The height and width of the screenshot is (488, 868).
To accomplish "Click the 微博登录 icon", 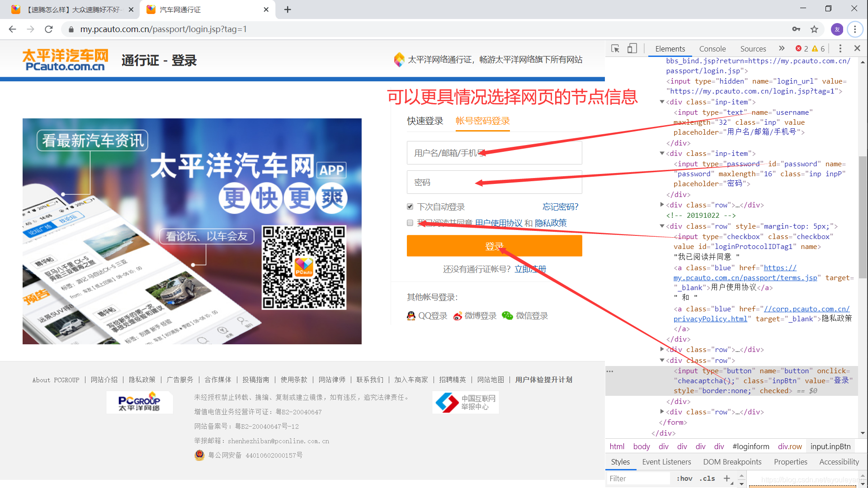I will 458,316.
